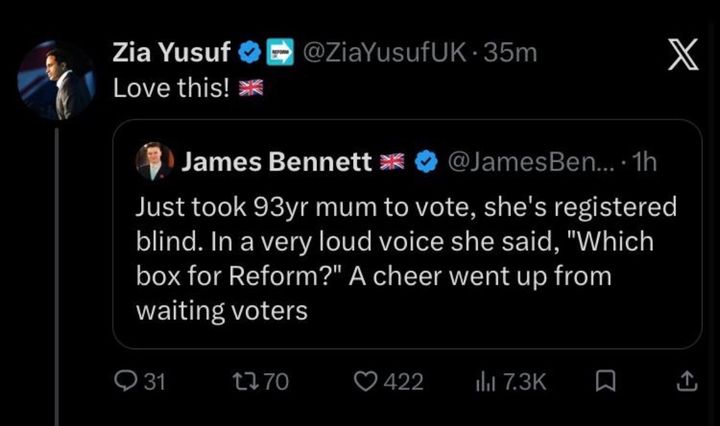Click the reply comment icon

point(123,381)
